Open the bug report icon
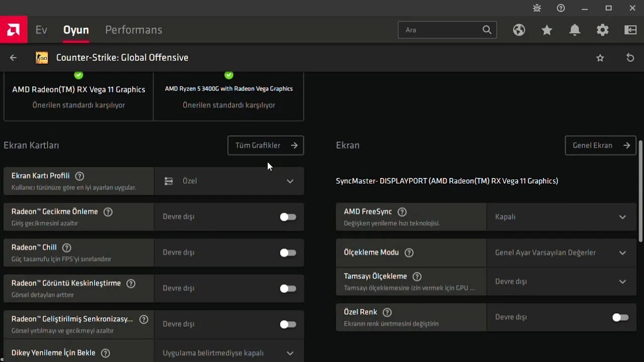Image resolution: width=644 pixels, height=362 pixels. (537, 8)
